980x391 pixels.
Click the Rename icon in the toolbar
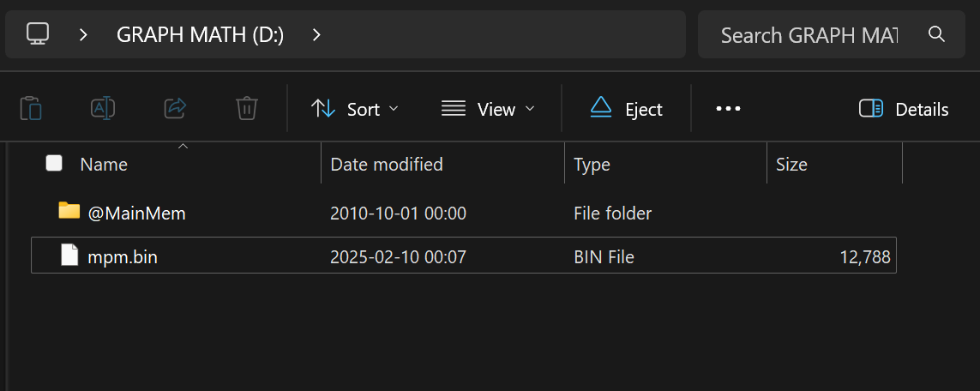(x=103, y=109)
